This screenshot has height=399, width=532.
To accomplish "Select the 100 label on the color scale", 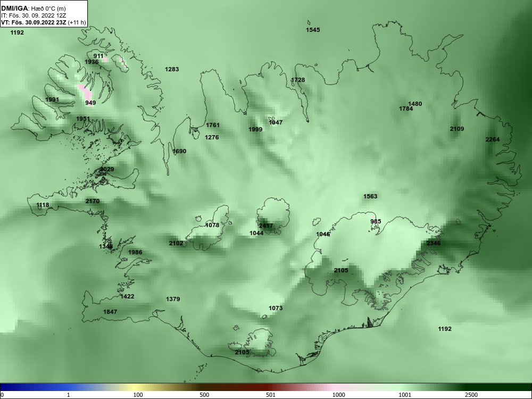I will 138,395.
